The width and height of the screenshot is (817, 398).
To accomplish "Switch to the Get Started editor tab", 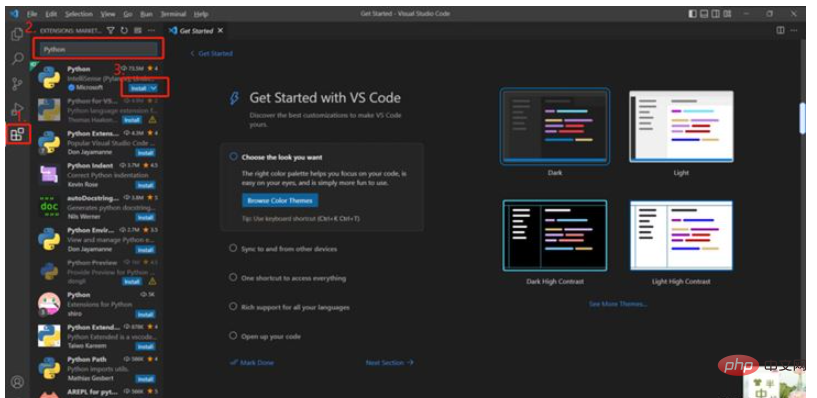I will click(196, 31).
